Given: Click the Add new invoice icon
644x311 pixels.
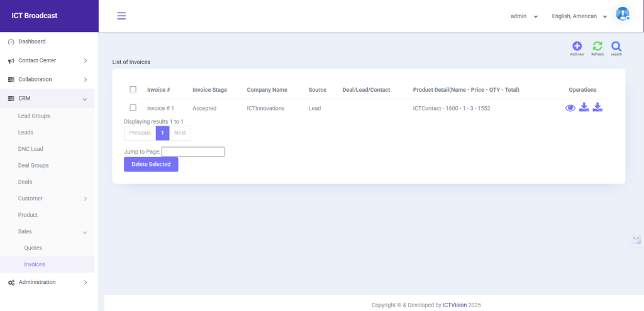Looking at the screenshot, I should click(577, 46).
